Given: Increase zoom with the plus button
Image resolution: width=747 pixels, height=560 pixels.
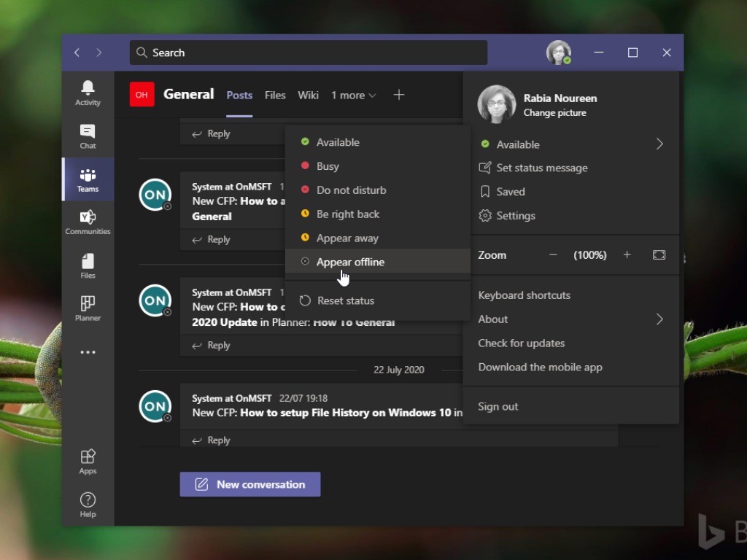Looking at the screenshot, I should click(627, 255).
